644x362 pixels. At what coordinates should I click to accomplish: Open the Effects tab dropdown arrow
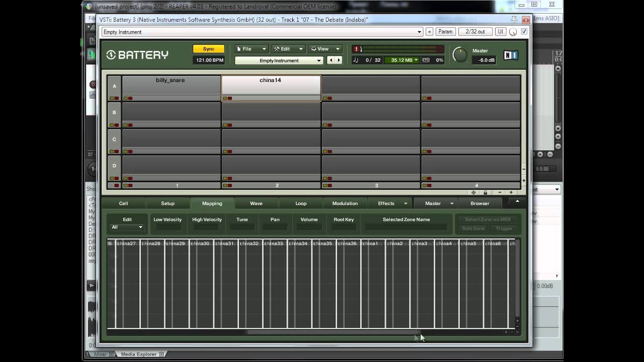tap(406, 204)
